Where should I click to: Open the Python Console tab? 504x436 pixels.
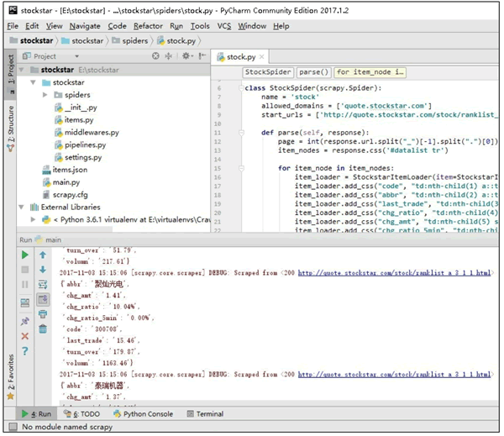click(144, 414)
